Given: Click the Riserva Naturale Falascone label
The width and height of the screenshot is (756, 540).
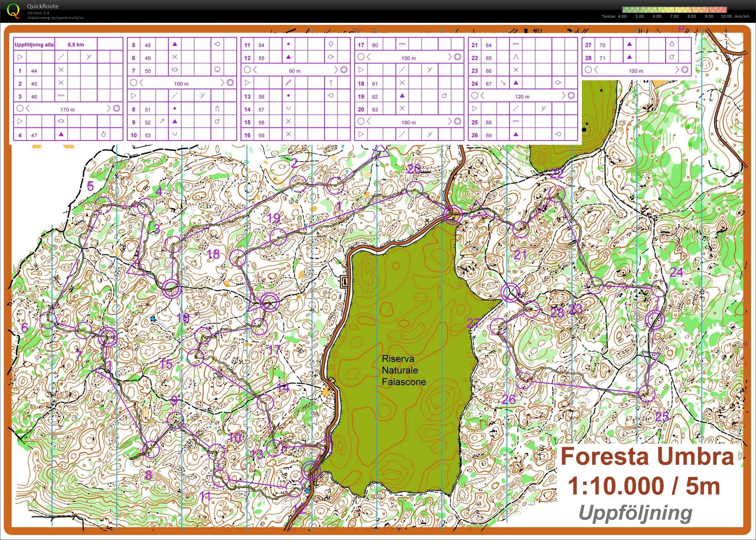Looking at the screenshot, I should pyautogui.click(x=404, y=370).
